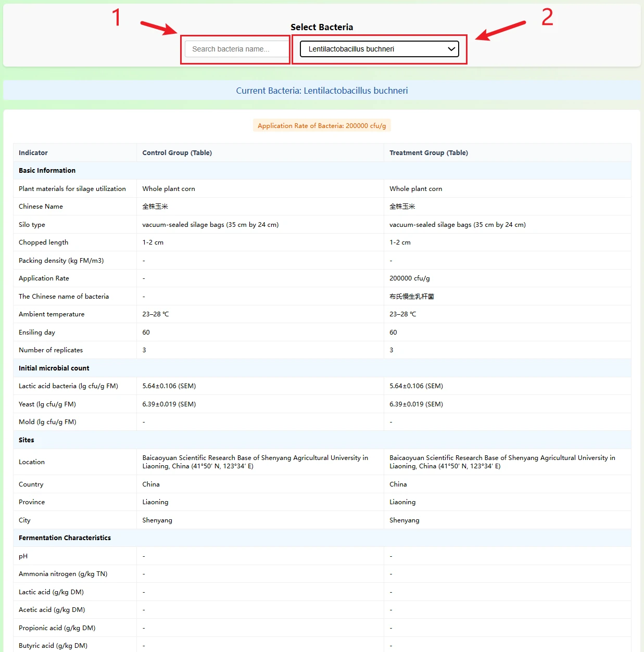Select the Indicator column header
The width and height of the screenshot is (644, 652).
coord(33,153)
